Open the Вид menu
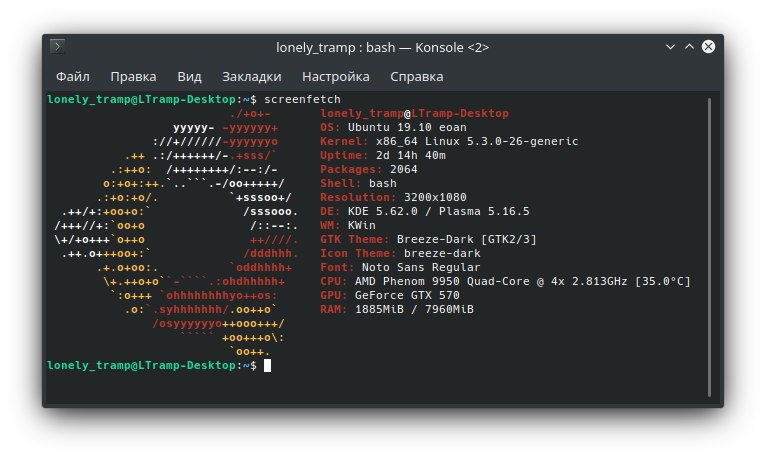The image size is (766, 458). tap(189, 77)
